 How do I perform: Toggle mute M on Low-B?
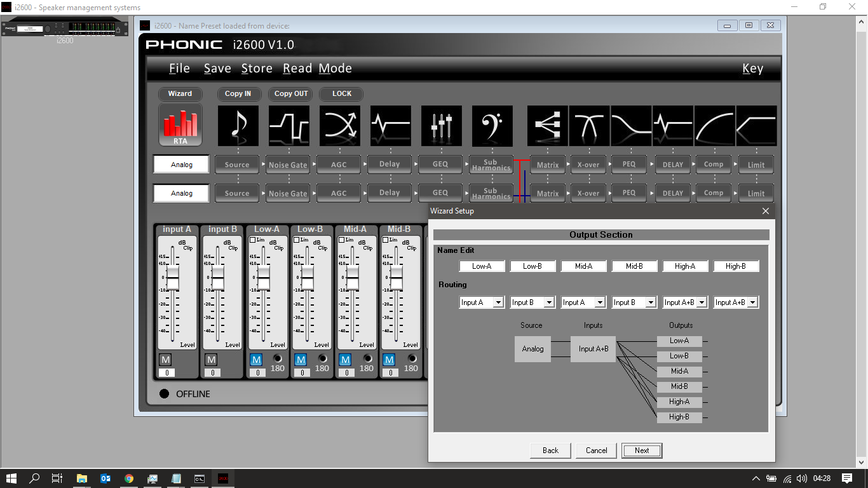tap(301, 360)
